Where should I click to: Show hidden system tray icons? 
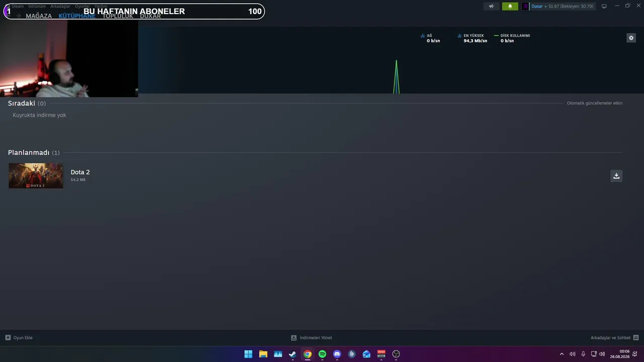point(562,354)
